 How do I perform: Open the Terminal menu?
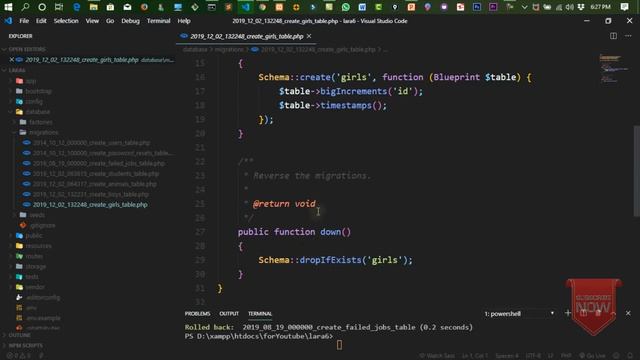(158, 21)
